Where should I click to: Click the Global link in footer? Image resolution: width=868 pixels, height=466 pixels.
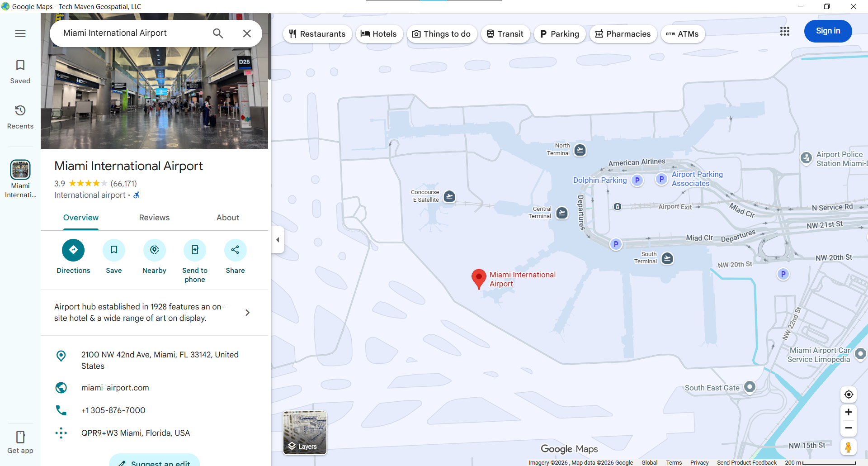[x=649, y=462]
